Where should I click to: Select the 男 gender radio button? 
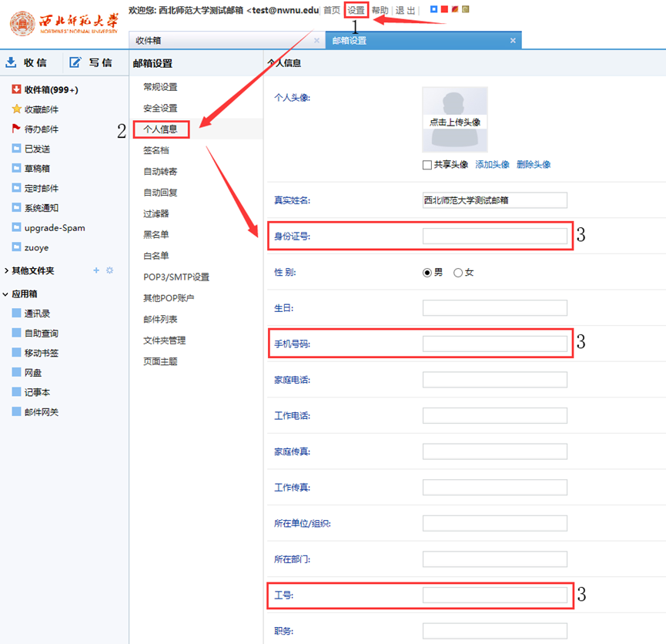tap(427, 273)
